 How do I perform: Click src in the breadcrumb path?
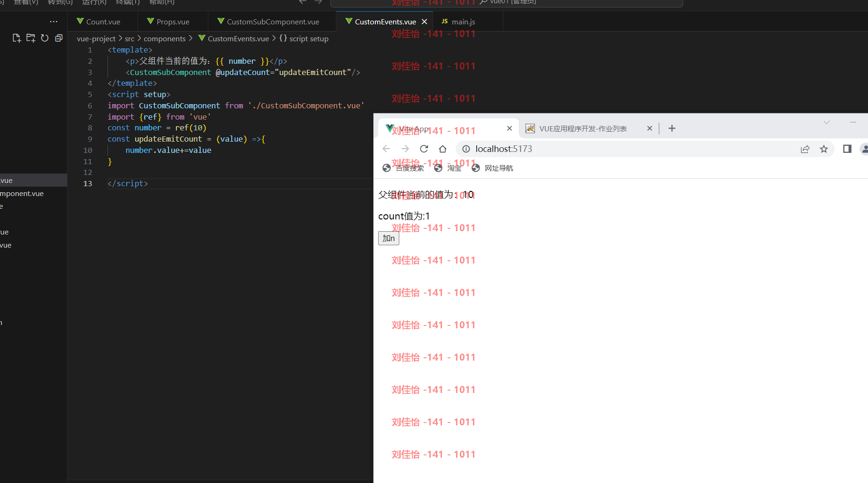129,38
